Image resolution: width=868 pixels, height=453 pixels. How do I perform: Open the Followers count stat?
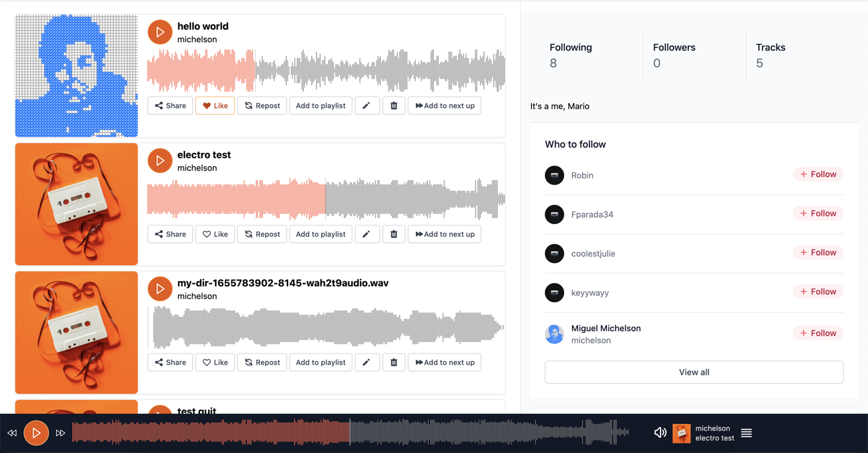[x=674, y=55]
